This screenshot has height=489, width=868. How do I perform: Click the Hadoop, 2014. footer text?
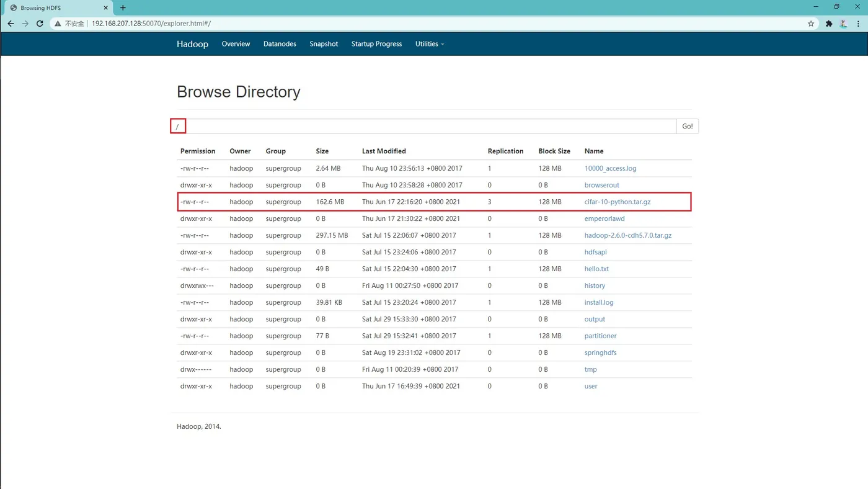[x=198, y=427]
